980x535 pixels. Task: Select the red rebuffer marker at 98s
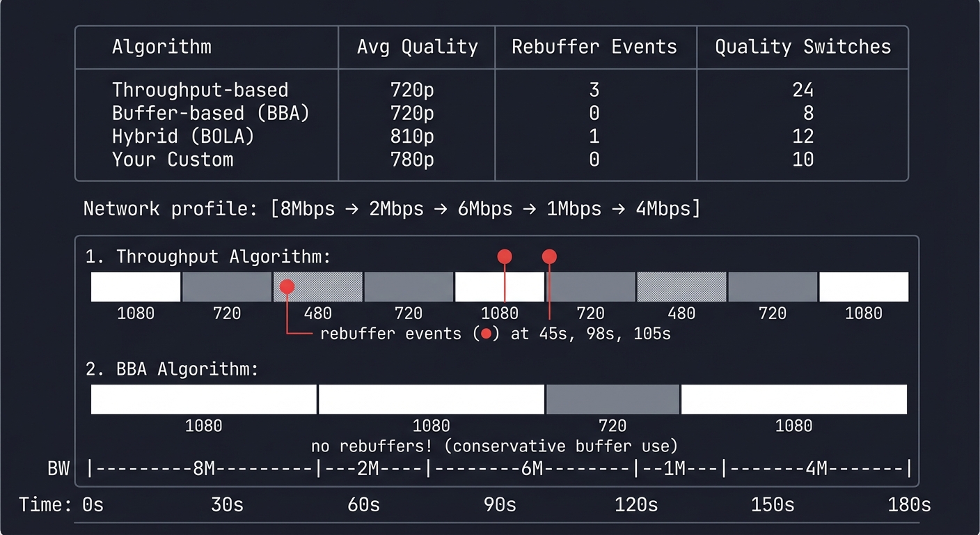[504, 256]
